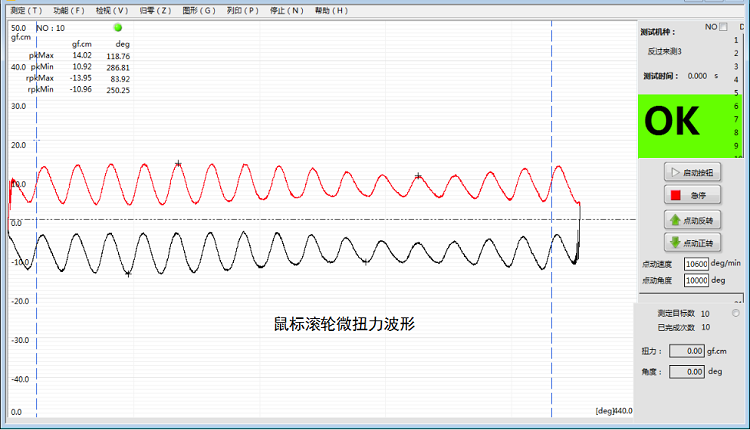750x430 pixels.
Task: Open the 列印(P) print menu
Action: 243,10
